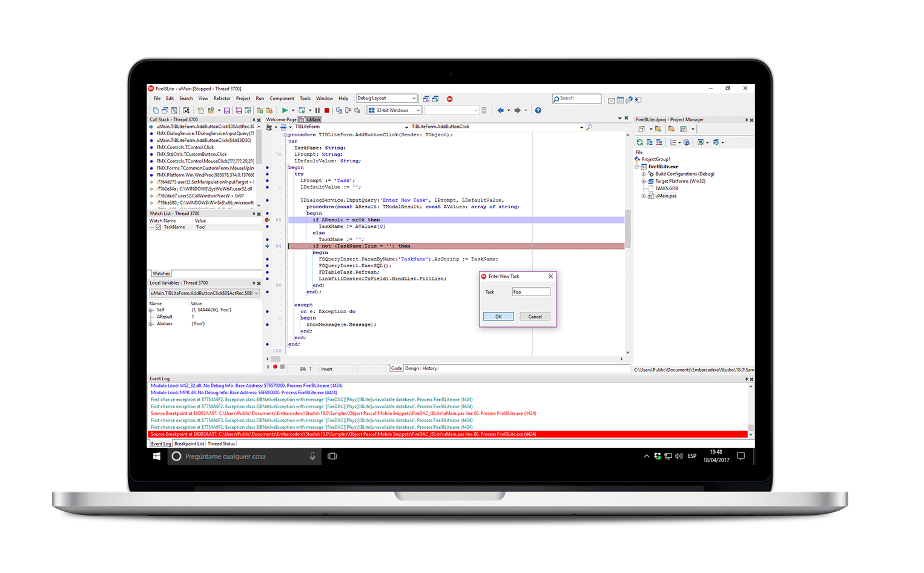Click the back navigation arrow
924x573 pixels.
(x=500, y=110)
